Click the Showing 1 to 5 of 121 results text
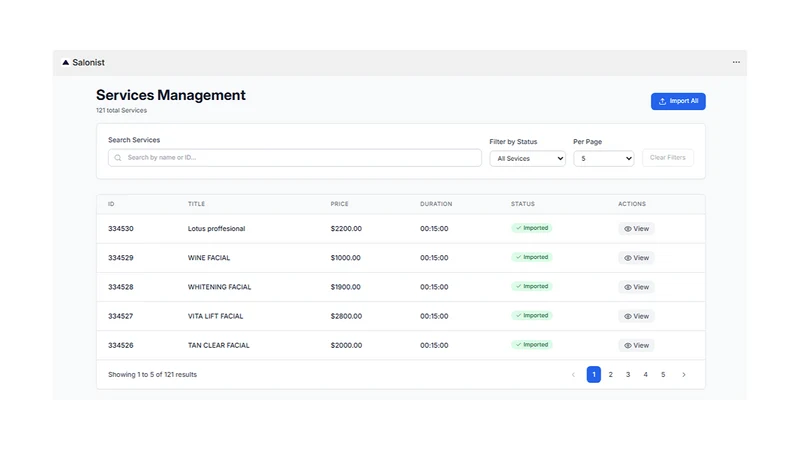Screen dimensions: 800x450 tap(153, 374)
